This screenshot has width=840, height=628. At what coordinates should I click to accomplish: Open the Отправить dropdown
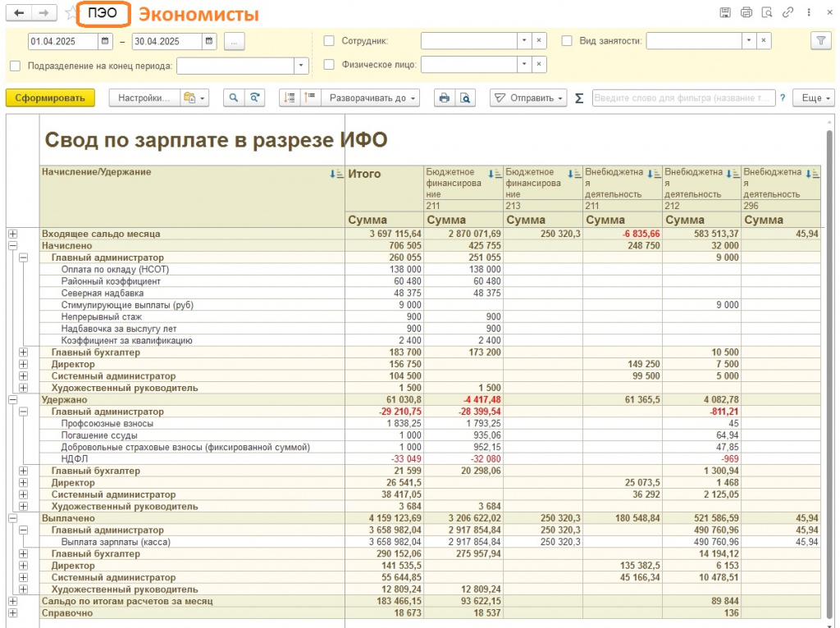(528, 98)
